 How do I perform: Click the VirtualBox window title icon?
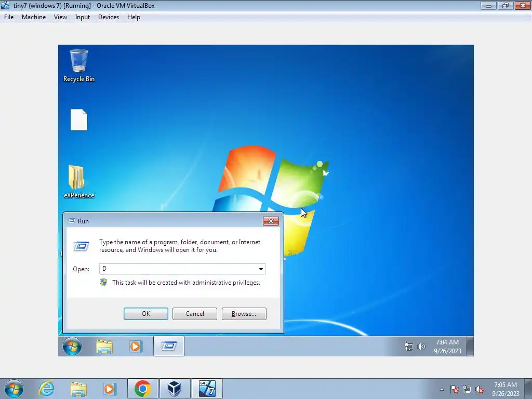(x=5, y=5)
